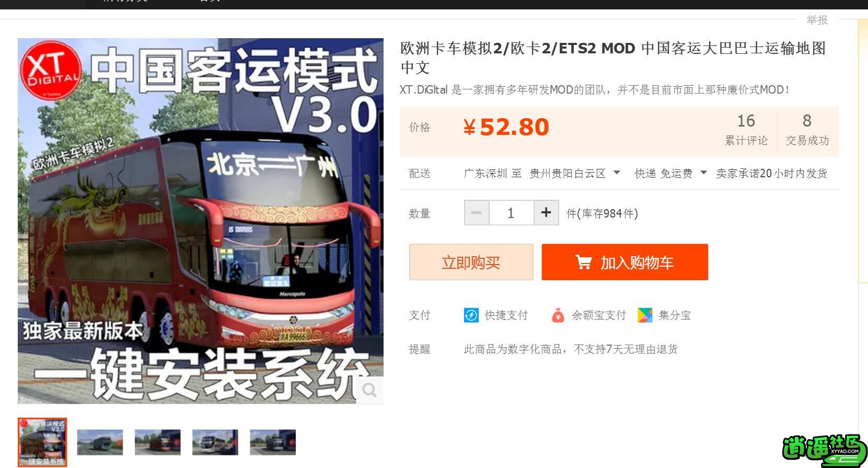This screenshot has width=868, height=468.
Task: Click the 余额宝支付 money bag icon
Action: (x=558, y=315)
